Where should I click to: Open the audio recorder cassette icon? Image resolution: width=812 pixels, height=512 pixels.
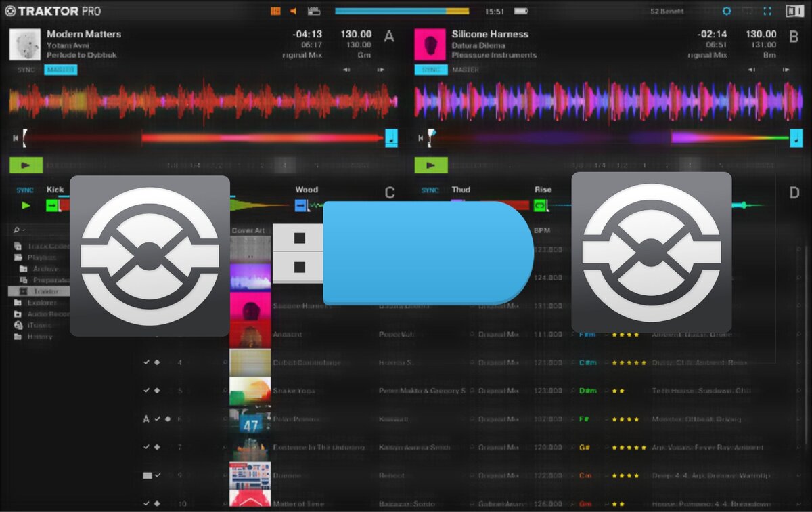[x=313, y=11]
